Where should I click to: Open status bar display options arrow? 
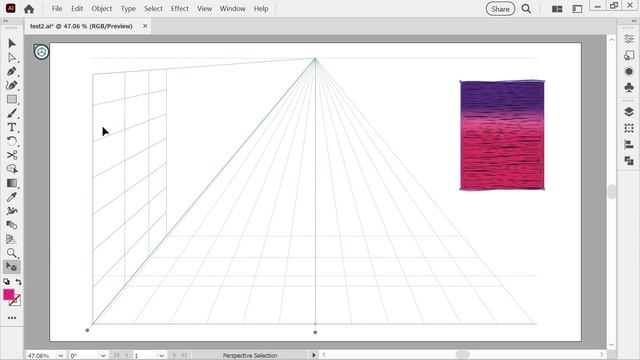[313, 356]
